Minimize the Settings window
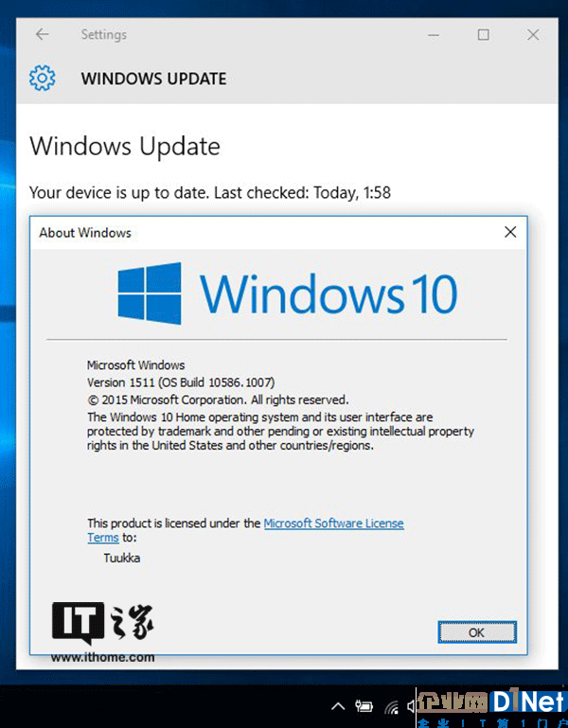The height and width of the screenshot is (728, 568). [x=434, y=35]
